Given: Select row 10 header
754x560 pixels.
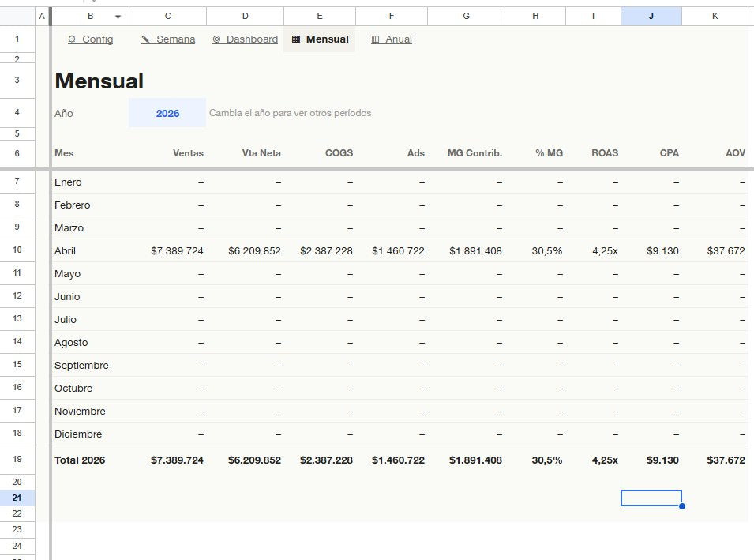Looking at the screenshot, I should click(17, 250).
